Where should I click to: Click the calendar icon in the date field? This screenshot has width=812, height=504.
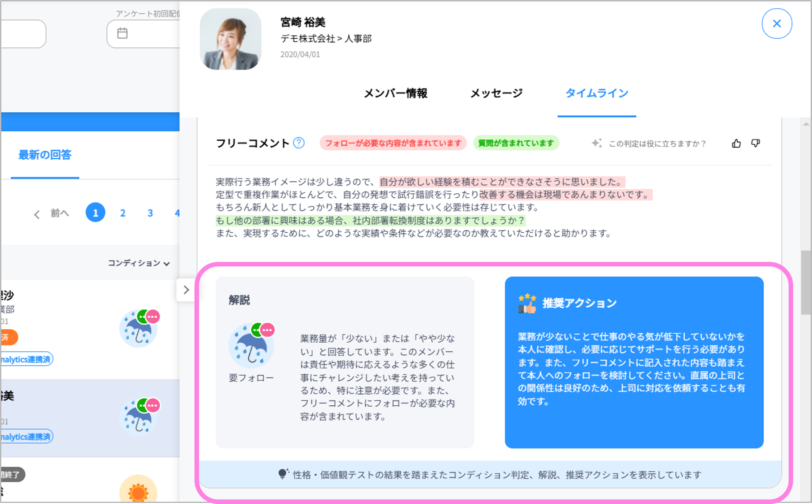[x=122, y=33]
